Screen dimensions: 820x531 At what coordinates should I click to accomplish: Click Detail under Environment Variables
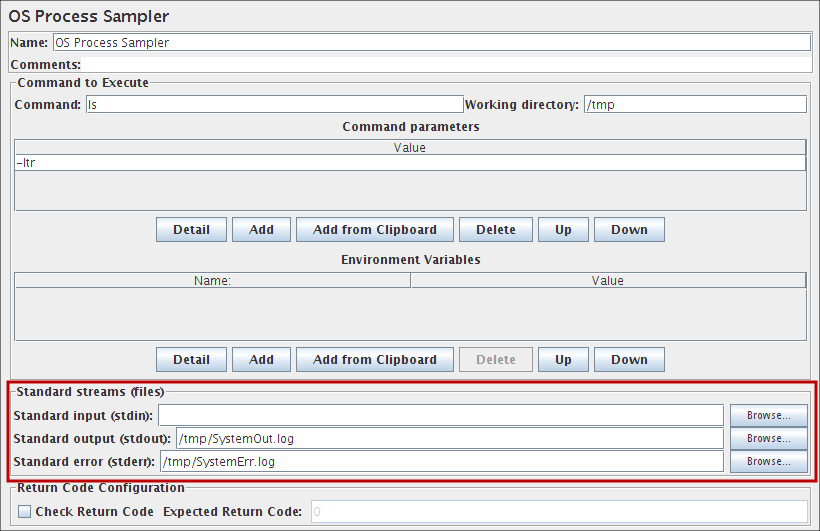(x=191, y=360)
